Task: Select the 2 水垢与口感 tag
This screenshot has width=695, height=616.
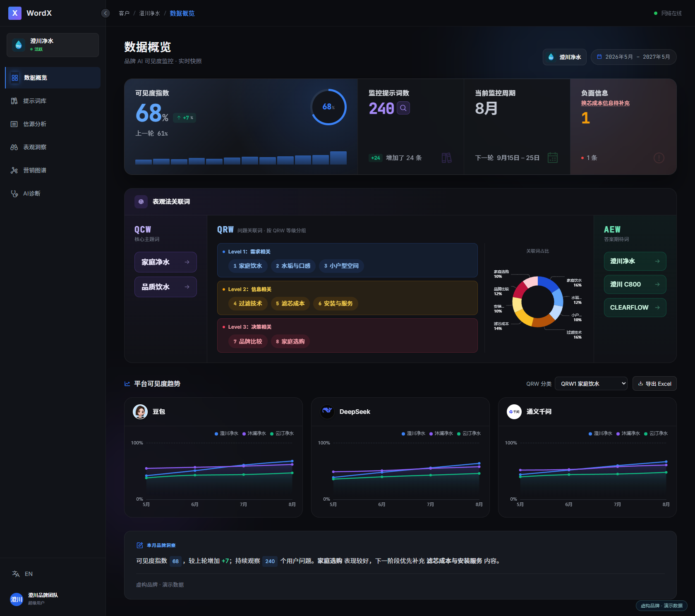Action: tap(293, 266)
